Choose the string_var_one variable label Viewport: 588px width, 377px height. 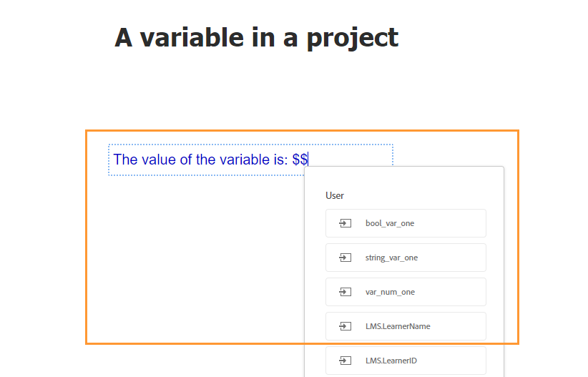point(391,258)
